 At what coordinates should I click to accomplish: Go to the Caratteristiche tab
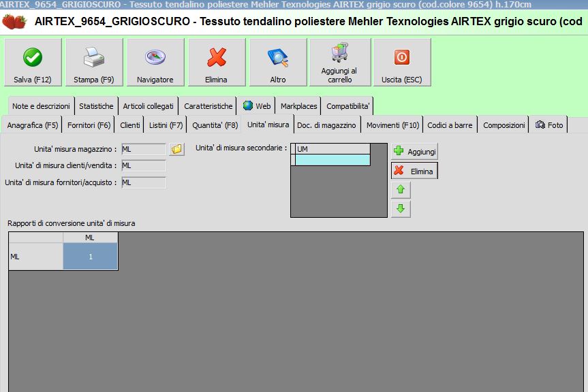208,106
